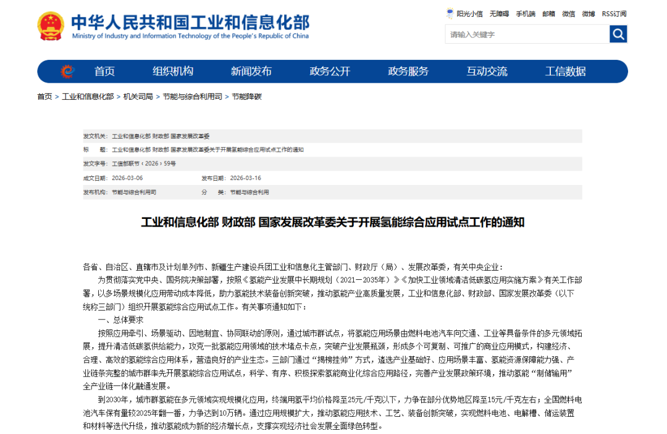
Task: Click the keyword search input field
Action: [526, 34]
